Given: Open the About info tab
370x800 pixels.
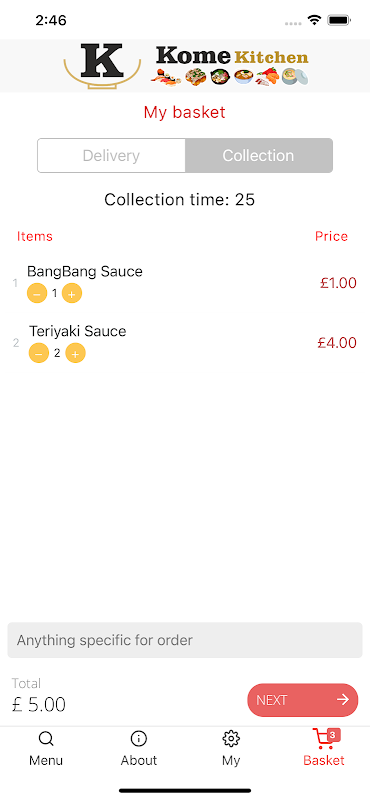Looking at the screenshot, I should point(139,748).
